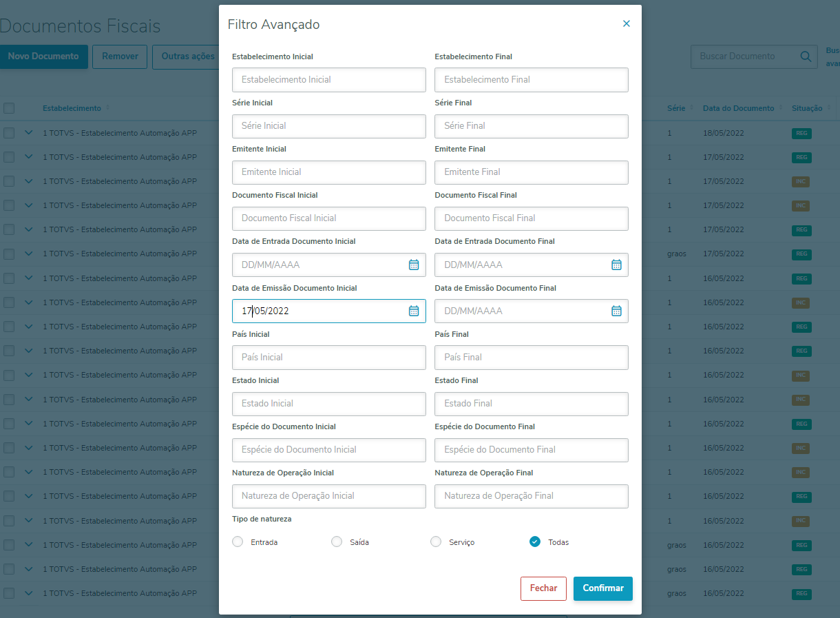Choose the Todas radio option
The width and height of the screenshot is (840, 618).
pyautogui.click(x=535, y=542)
